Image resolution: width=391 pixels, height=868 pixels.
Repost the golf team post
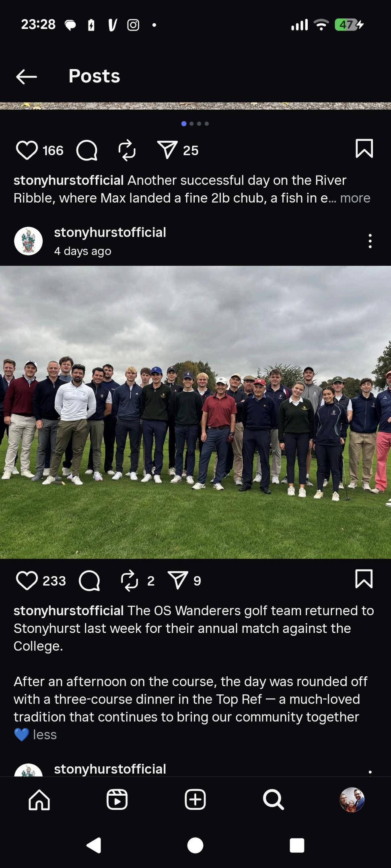(130, 581)
